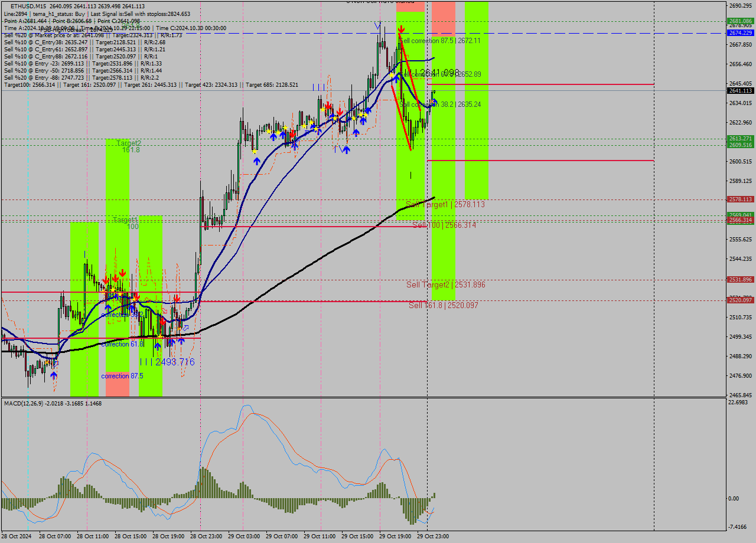The image size is (756, 543).
Task: Select the Sell Target1 | 2578.113 label
Action: click(x=445, y=204)
